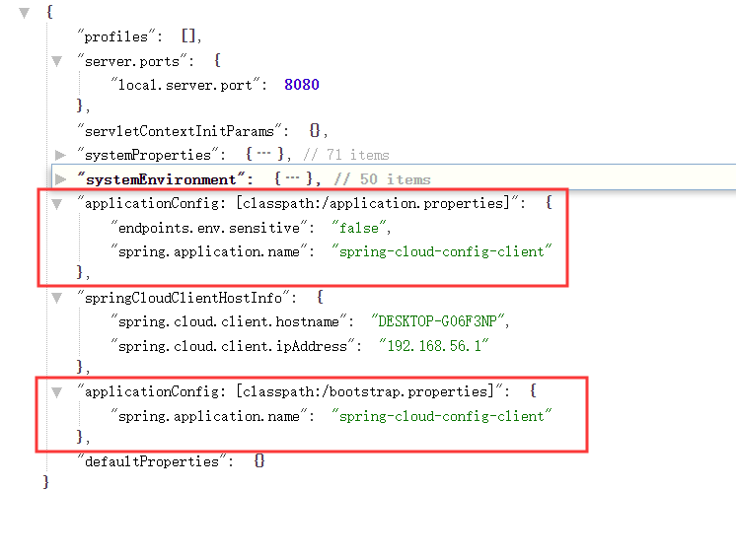Click the "// 50 items" comment
The image size is (736, 560).
383,179
